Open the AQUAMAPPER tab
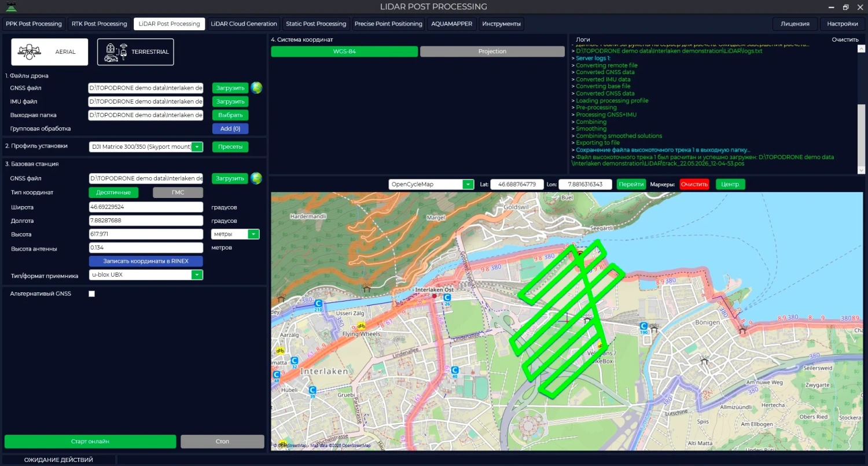This screenshot has height=466, width=868. [451, 24]
